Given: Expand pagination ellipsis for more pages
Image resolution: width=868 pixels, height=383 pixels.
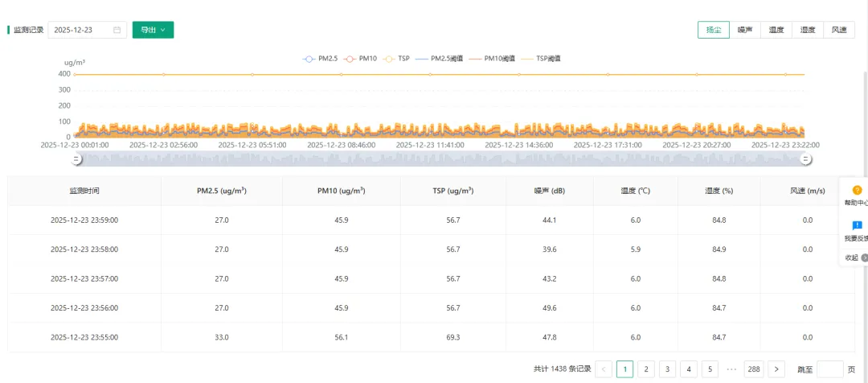Looking at the screenshot, I should click(x=731, y=369).
